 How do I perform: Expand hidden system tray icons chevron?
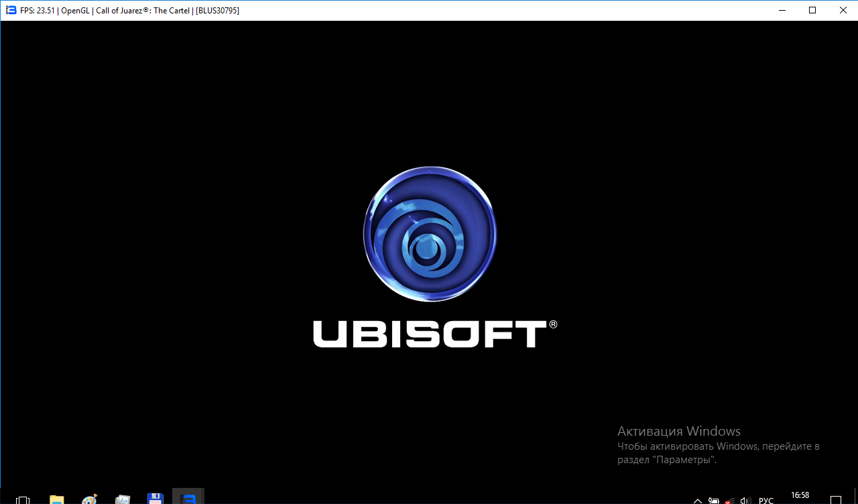[x=698, y=500]
